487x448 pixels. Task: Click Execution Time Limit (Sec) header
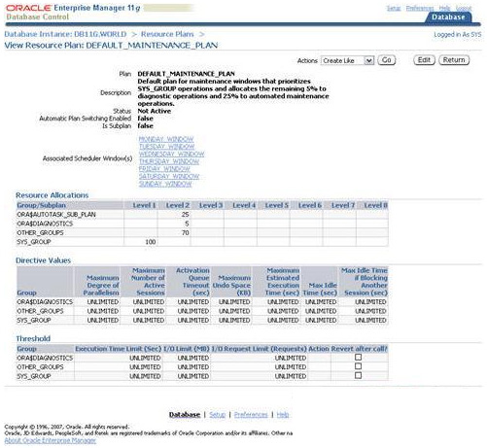click(x=119, y=349)
